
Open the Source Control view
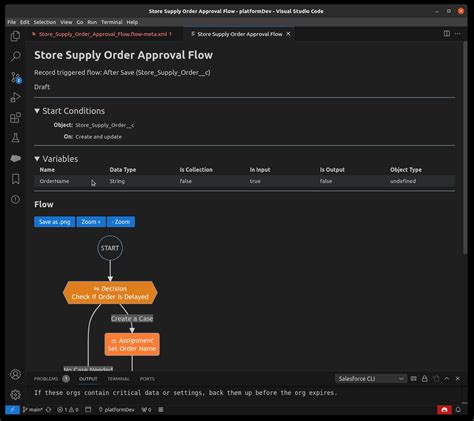pyautogui.click(x=15, y=77)
